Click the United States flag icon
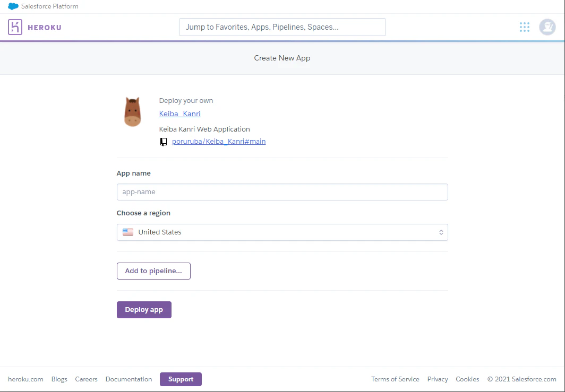The width and height of the screenshot is (565, 392). tap(128, 232)
